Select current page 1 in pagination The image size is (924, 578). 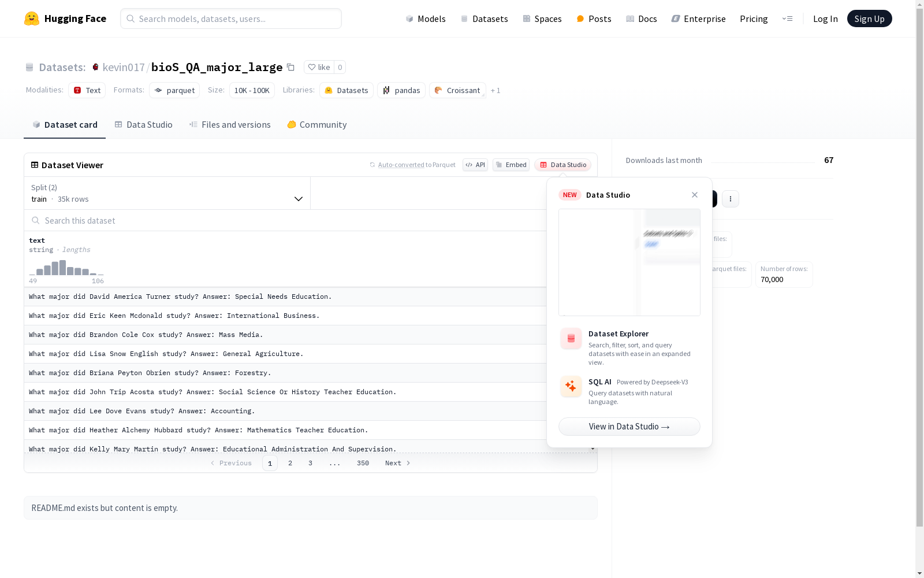(270, 463)
